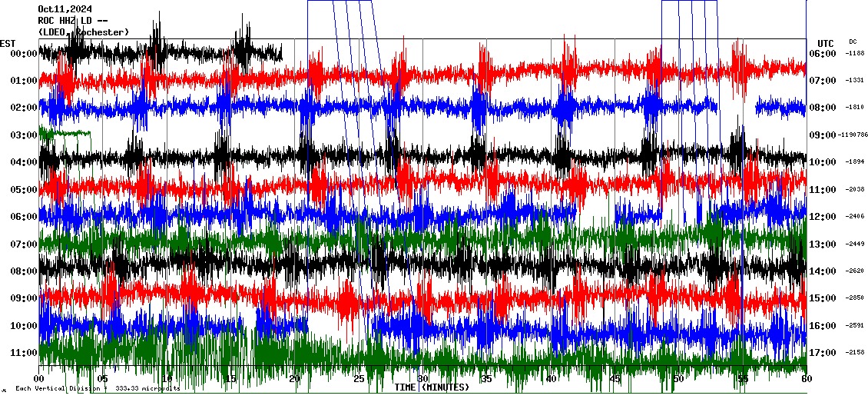868x399 pixels.
Task: Select the station code "ROC HHZ LD --"
Action: (x=72, y=21)
